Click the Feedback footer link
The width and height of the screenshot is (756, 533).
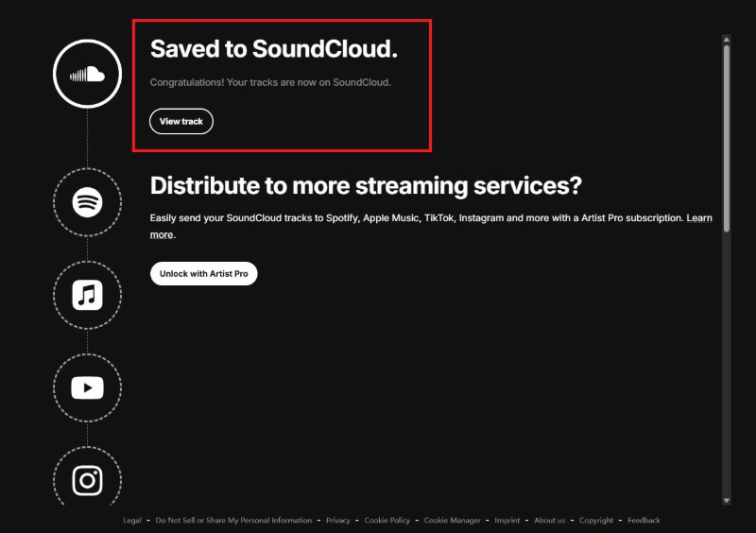point(644,520)
